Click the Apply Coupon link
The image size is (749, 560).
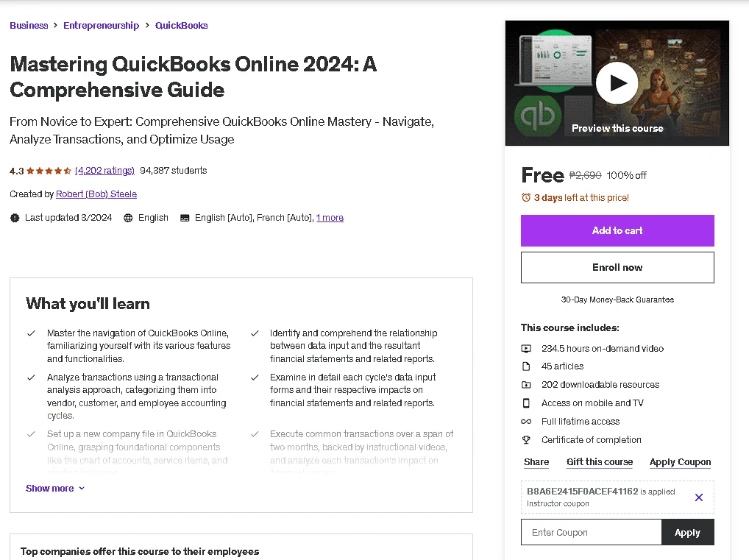pos(681,462)
